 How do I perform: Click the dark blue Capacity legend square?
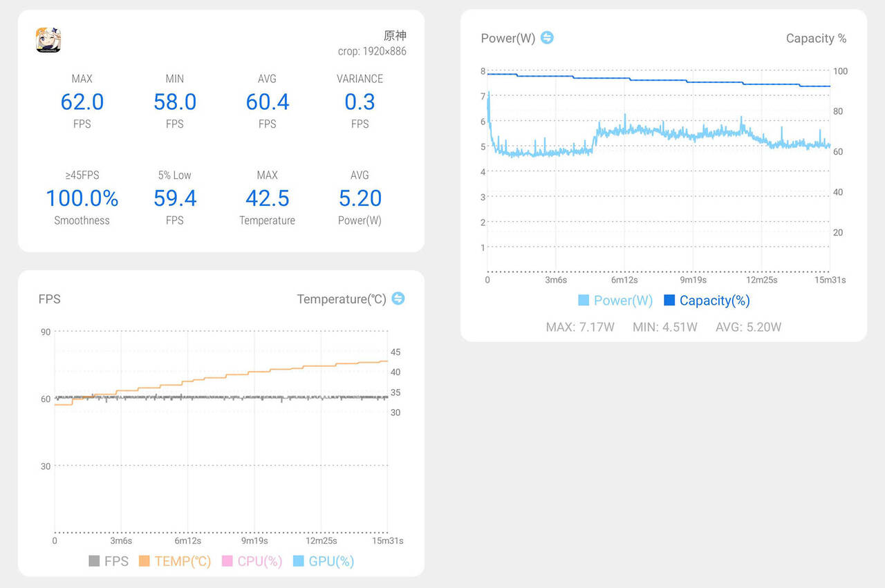[669, 301]
